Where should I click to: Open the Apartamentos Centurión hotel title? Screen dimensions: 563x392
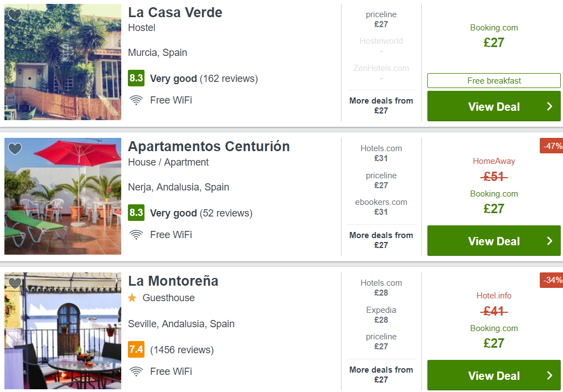pos(209,147)
